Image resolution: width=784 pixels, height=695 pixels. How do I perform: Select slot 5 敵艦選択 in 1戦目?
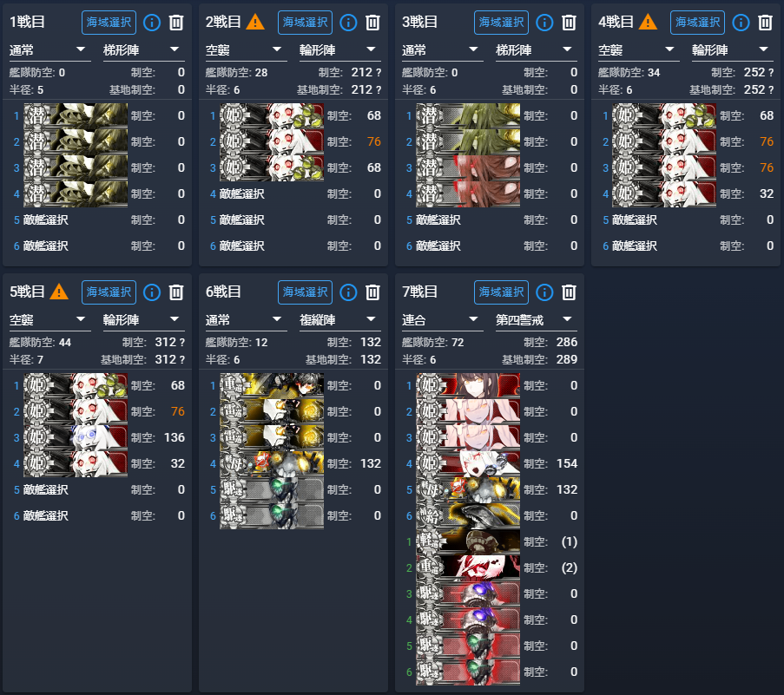pyautogui.click(x=45, y=220)
